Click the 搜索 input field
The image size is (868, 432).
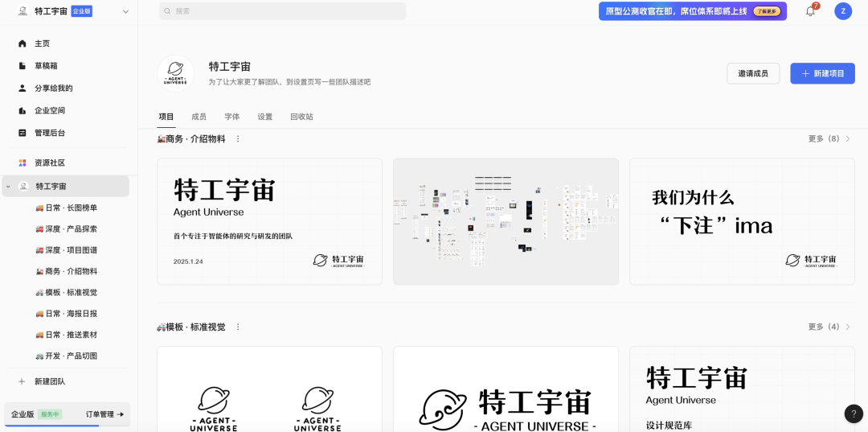coord(282,11)
